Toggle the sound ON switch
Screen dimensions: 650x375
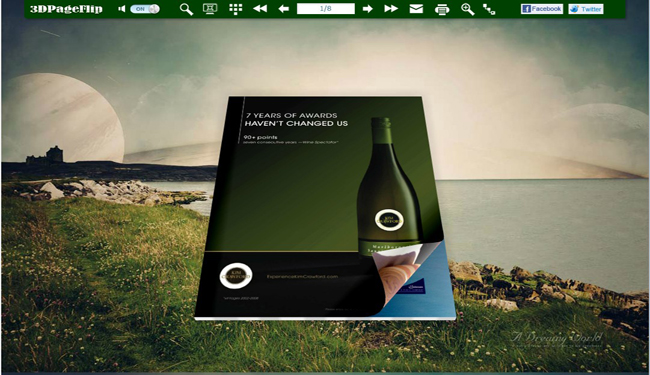tap(145, 9)
